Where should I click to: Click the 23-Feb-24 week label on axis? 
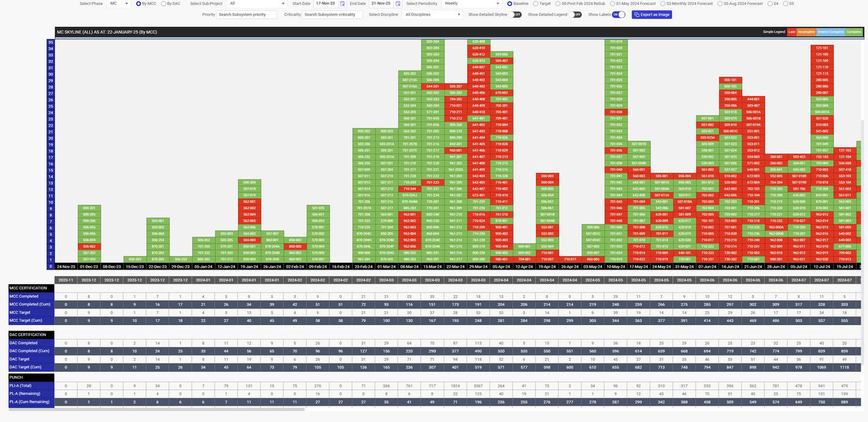point(364,267)
